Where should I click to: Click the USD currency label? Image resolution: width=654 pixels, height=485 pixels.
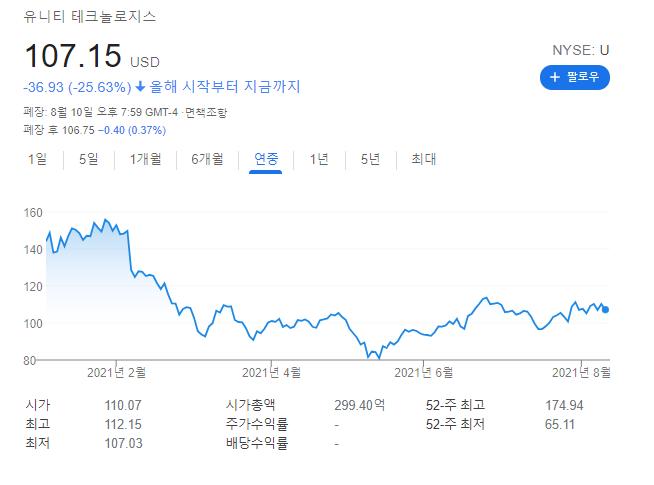(145, 63)
